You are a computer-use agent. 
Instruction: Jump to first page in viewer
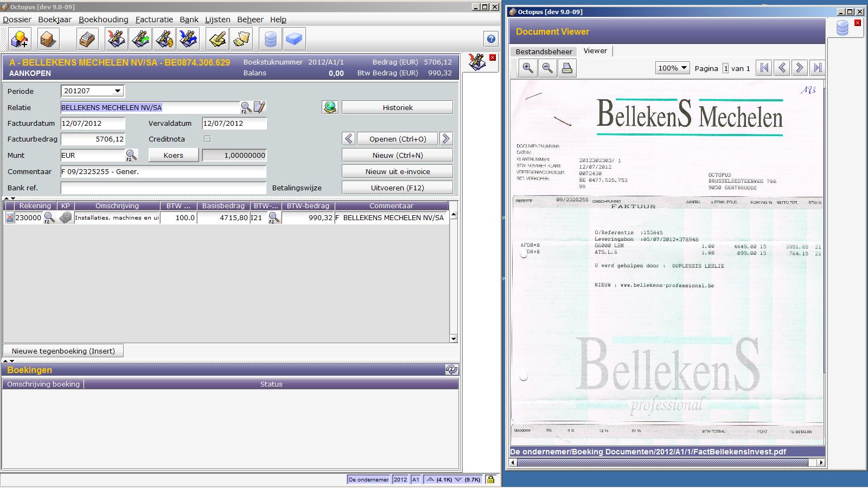point(764,68)
